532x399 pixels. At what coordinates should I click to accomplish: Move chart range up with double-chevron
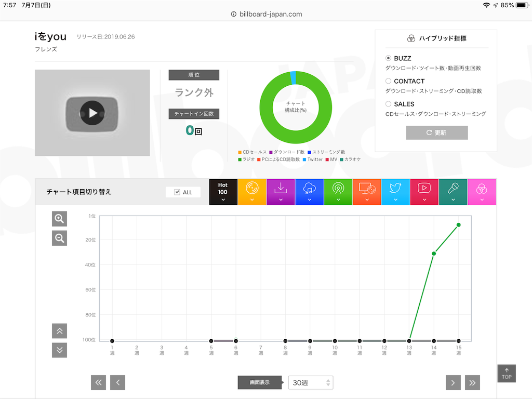tap(59, 331)
